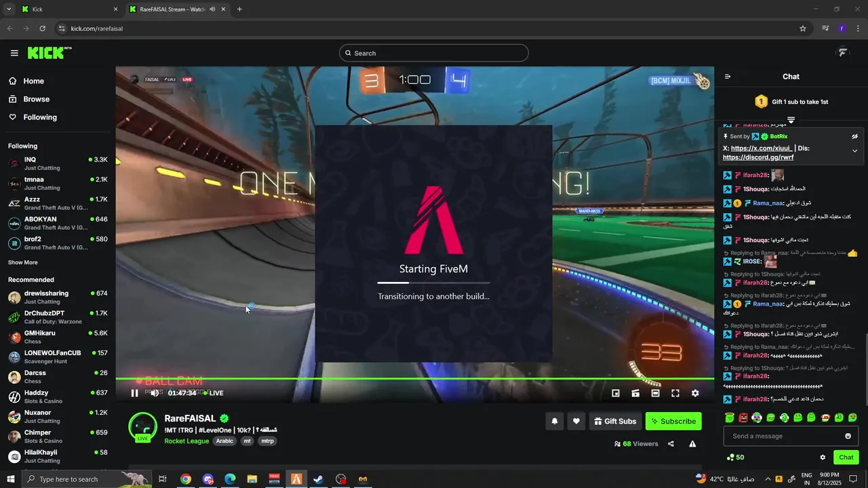Expand pinned BotRix message chevron
The image size is (868, 488).
(x=854, y=150)
